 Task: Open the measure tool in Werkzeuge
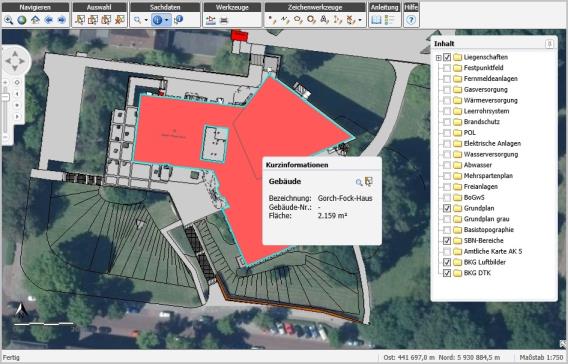tap(210, 20)
